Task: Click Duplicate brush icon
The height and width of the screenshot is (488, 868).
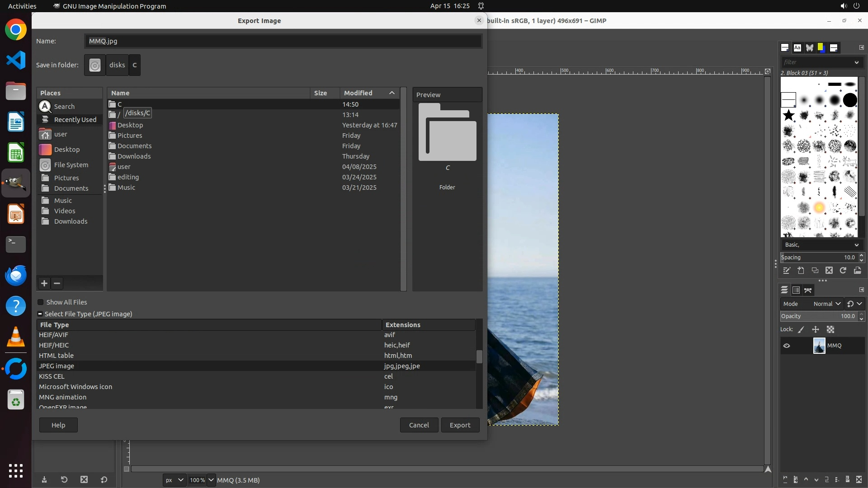Action: click(x=815, y=271)
